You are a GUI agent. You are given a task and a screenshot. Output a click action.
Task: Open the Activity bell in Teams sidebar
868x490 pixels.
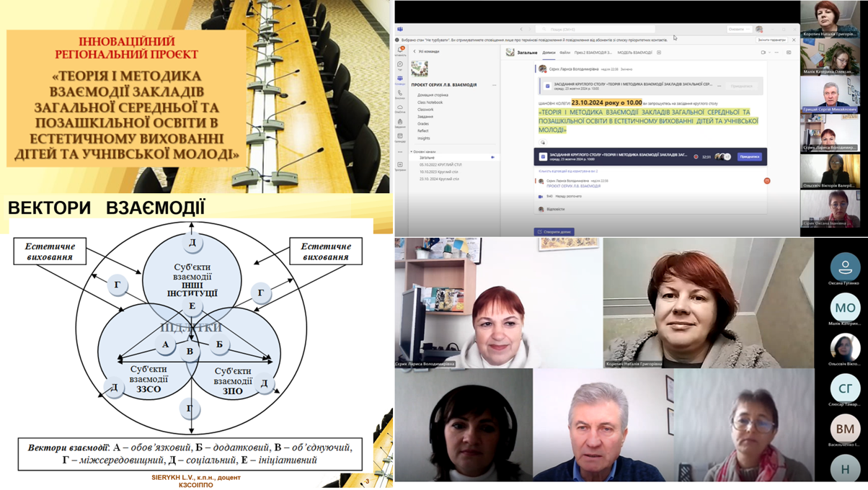point(400,50)
